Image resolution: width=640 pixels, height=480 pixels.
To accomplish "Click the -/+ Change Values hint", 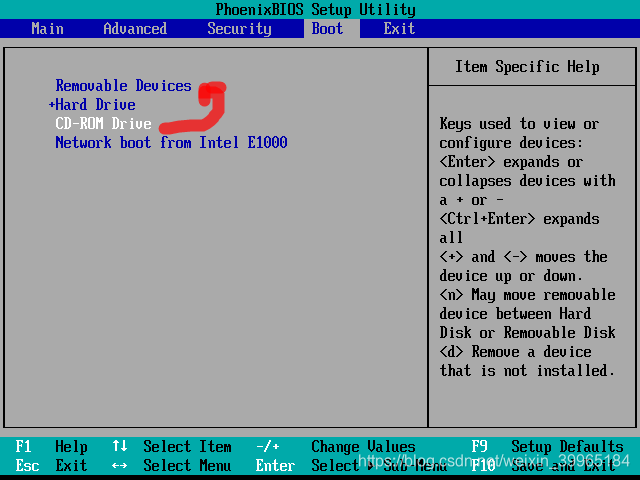I will click(x=336, y=447).
